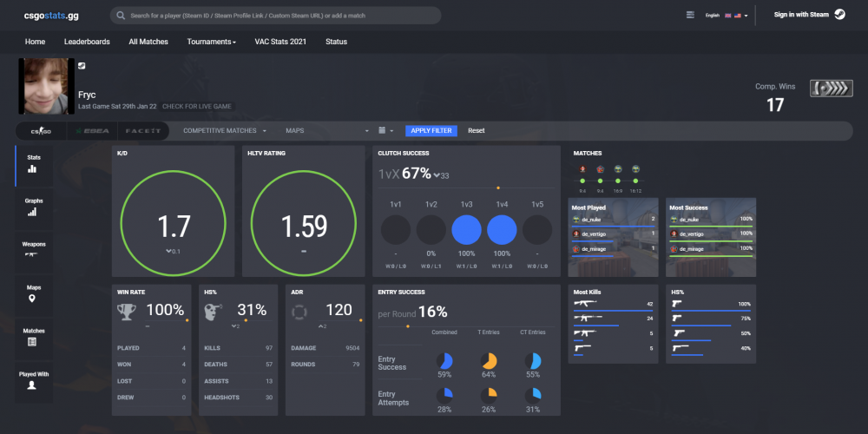Click Sign in with Steam
This screenshot has height=434, width=868.
pyautogui.click(x=801, y=15)
